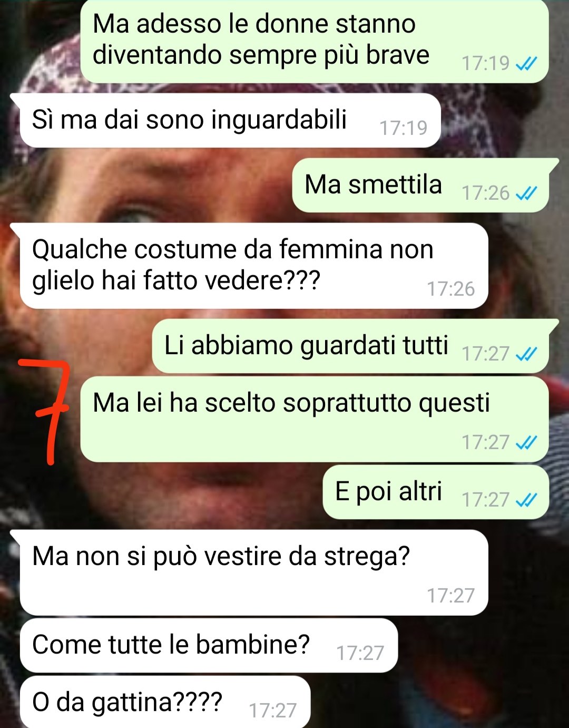Tap blue double-check on 'Li abbiamo guardati tutti'
The width and height of the screenshot is (569, 728).
click(526, 354)
